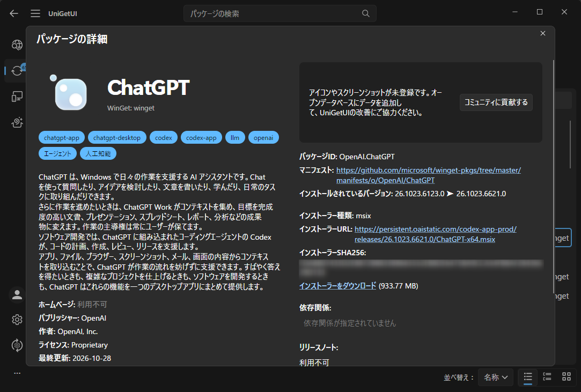Click the パッケージID OpenAI.ChatGPT text
This screenshot has height=392, width=581.
coord(347,157)
